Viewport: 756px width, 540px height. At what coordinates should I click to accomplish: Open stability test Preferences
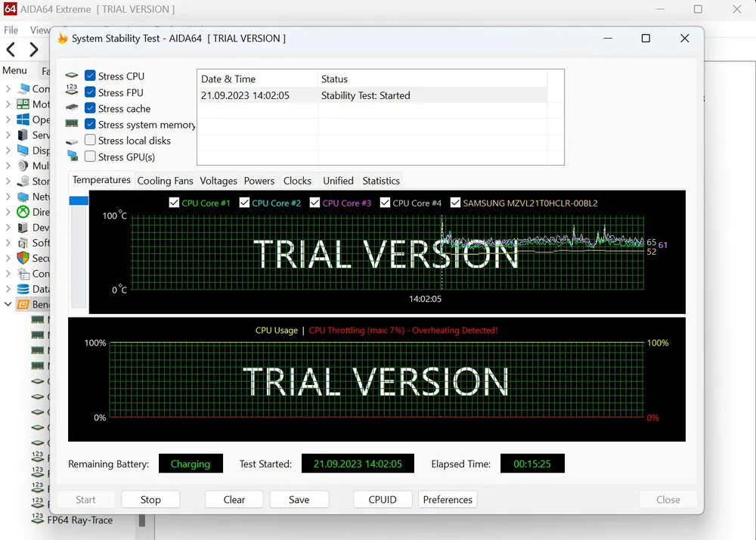[x=448, y=499]
